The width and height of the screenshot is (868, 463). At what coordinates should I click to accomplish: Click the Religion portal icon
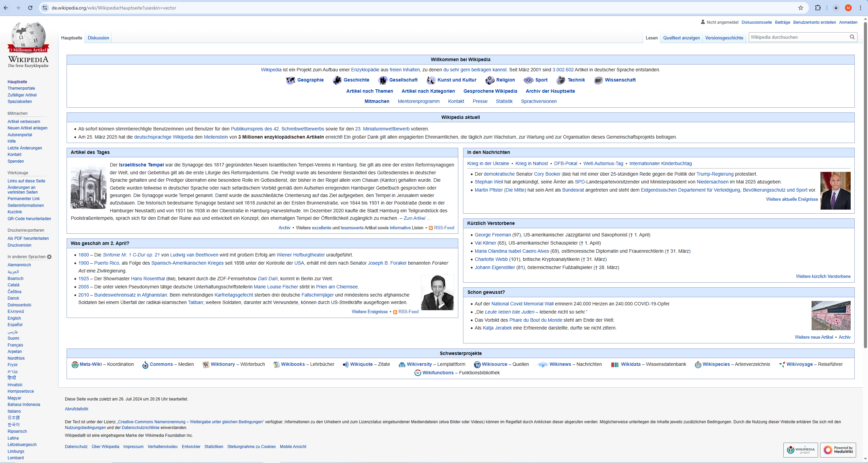pyautogui.click(x=490, y=80)
